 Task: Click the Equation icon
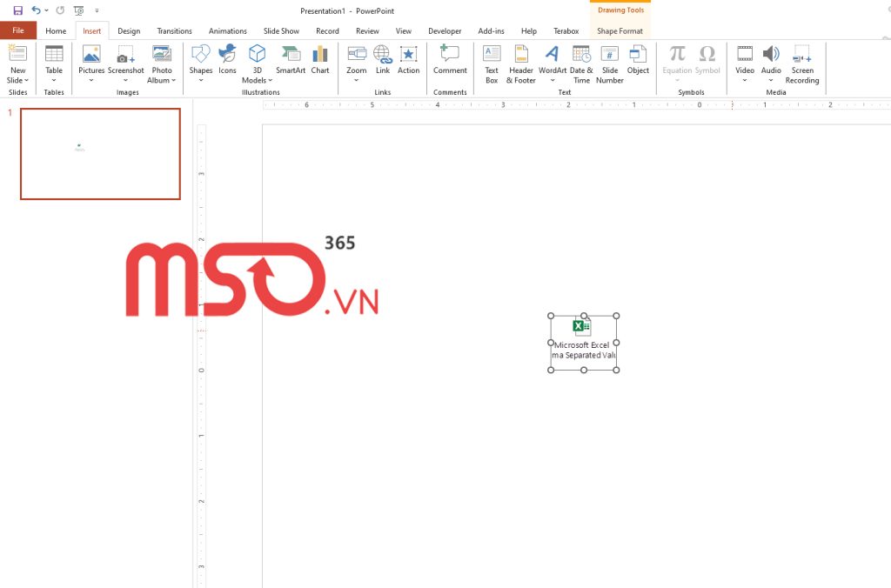(677, 55)
